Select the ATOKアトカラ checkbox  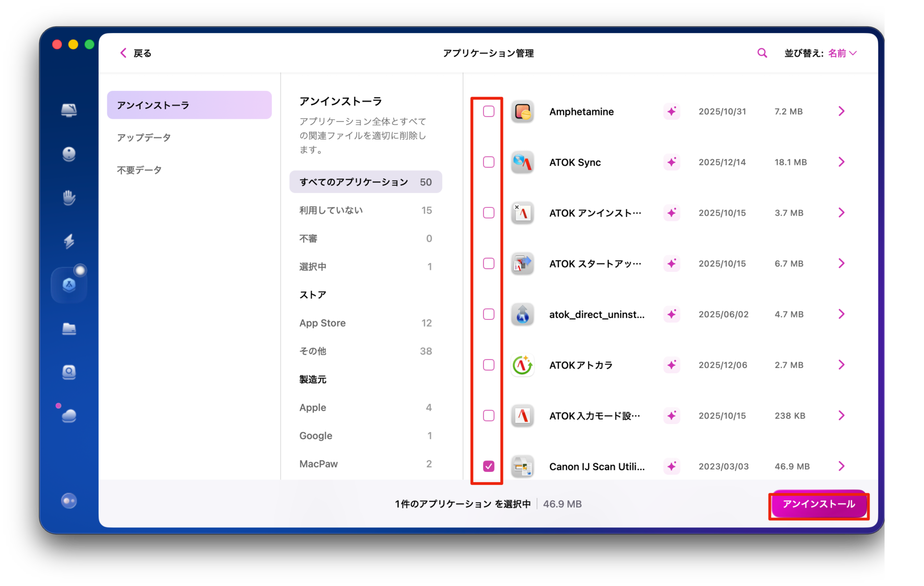[x=488, y=365]
